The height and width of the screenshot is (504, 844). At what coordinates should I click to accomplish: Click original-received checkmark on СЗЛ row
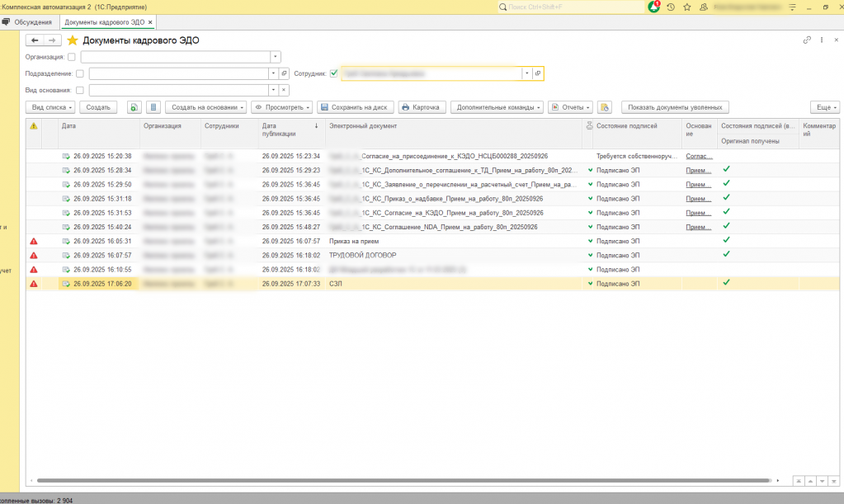point(726,282)
